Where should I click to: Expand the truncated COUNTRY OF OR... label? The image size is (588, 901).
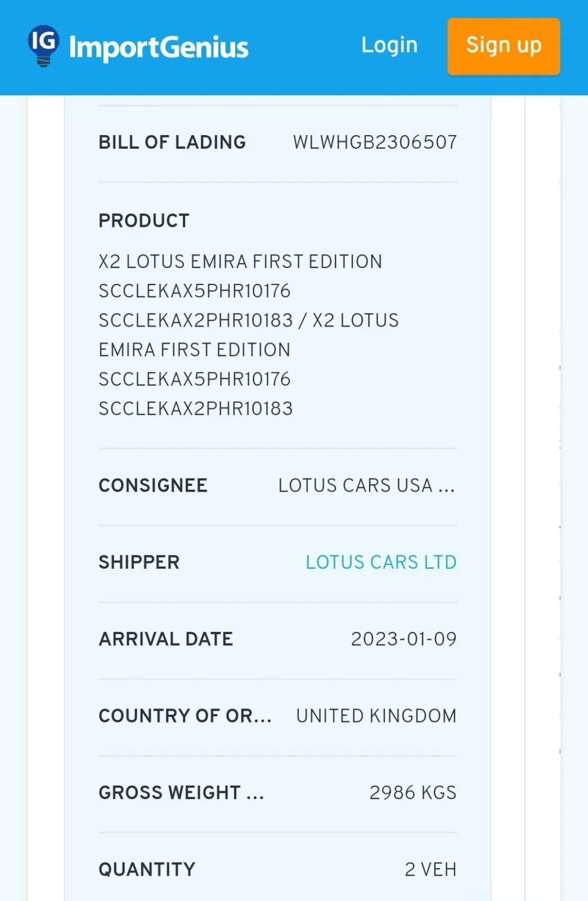coord(185,716)
